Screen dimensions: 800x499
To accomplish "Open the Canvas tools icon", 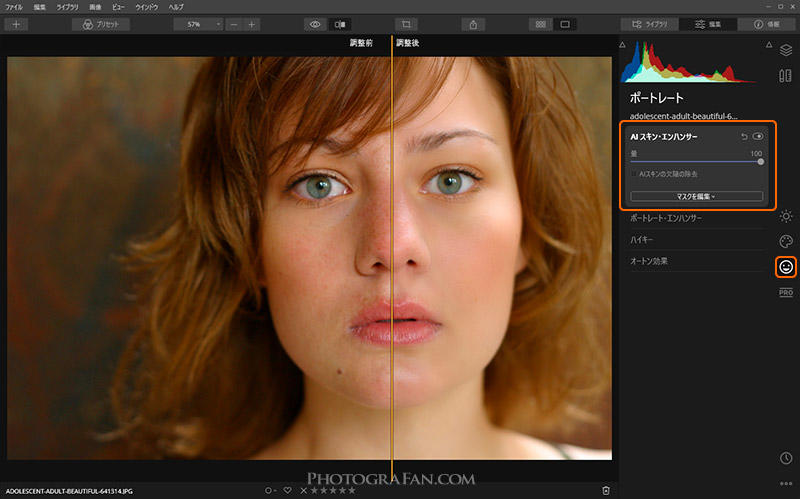I will tap(786, 76).
